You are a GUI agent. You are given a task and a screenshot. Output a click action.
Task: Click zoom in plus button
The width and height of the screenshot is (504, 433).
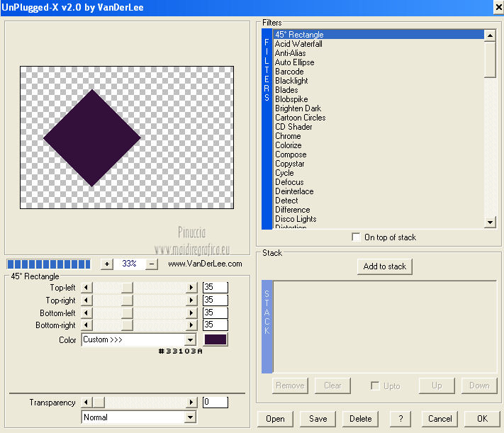107,264
